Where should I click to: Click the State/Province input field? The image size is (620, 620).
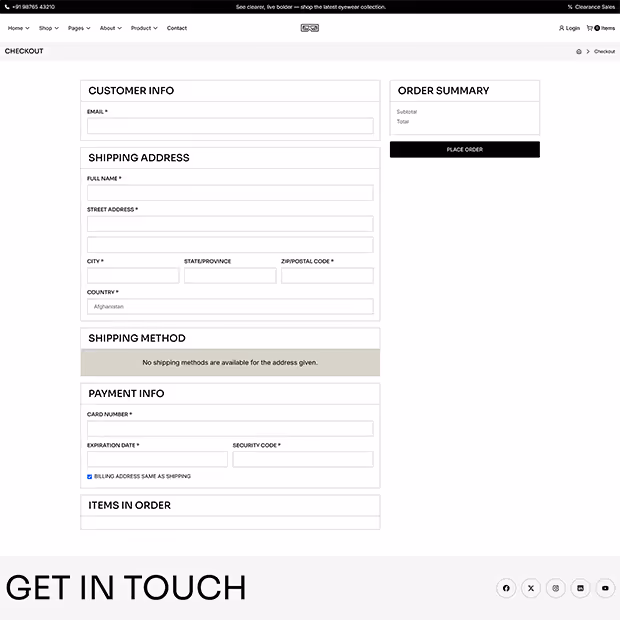pos(230,275)
